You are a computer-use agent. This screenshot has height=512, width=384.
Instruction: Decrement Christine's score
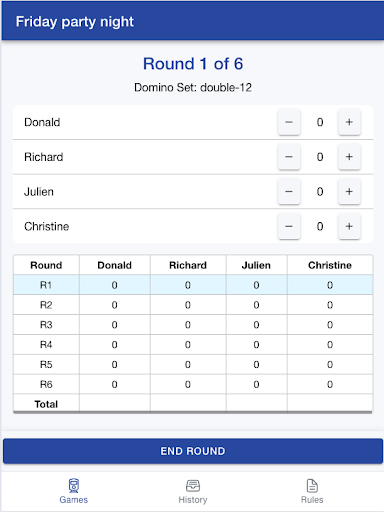289,226
